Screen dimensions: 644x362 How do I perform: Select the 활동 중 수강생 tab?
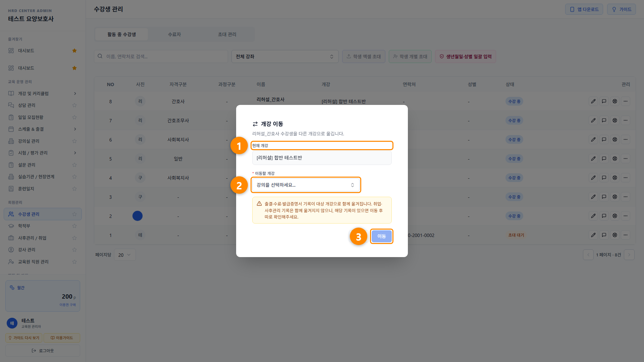tap(121, 34)
